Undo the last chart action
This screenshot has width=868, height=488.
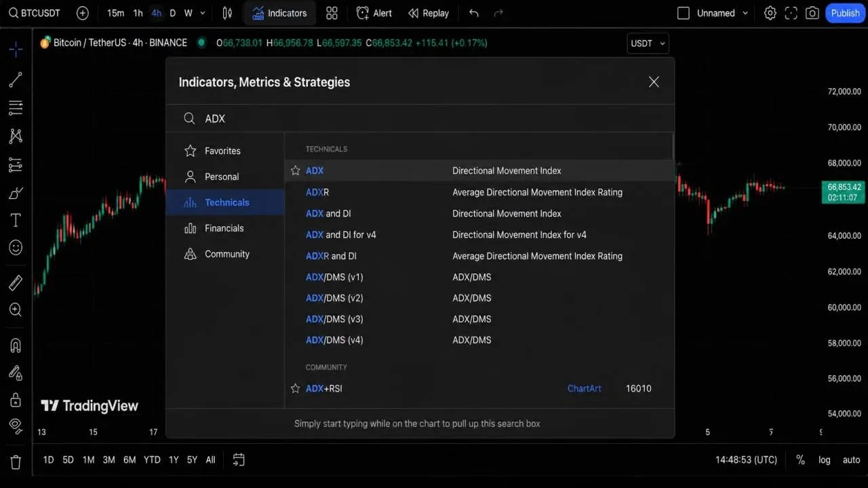point(474,13)
